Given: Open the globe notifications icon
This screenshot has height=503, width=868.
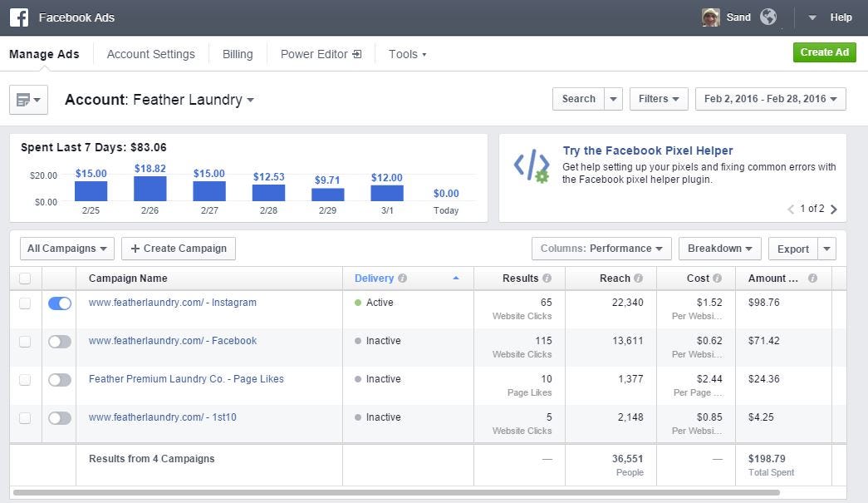Looking at the screenshot, I should point(768,17).
